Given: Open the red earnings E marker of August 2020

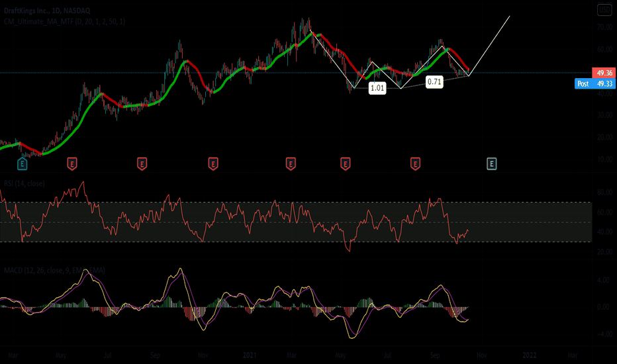Looking at the screenshot, I should pyautogui.click(x=142, y=163).
